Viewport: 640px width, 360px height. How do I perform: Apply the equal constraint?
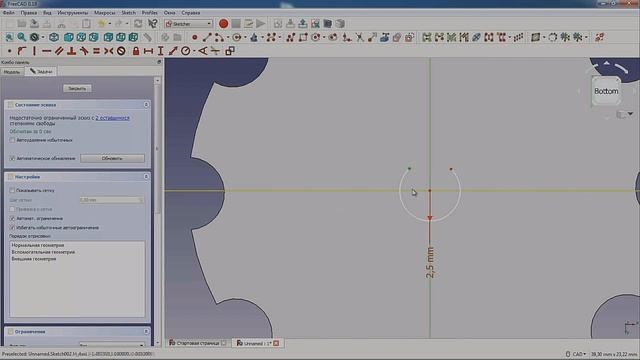tap(96, 51)
